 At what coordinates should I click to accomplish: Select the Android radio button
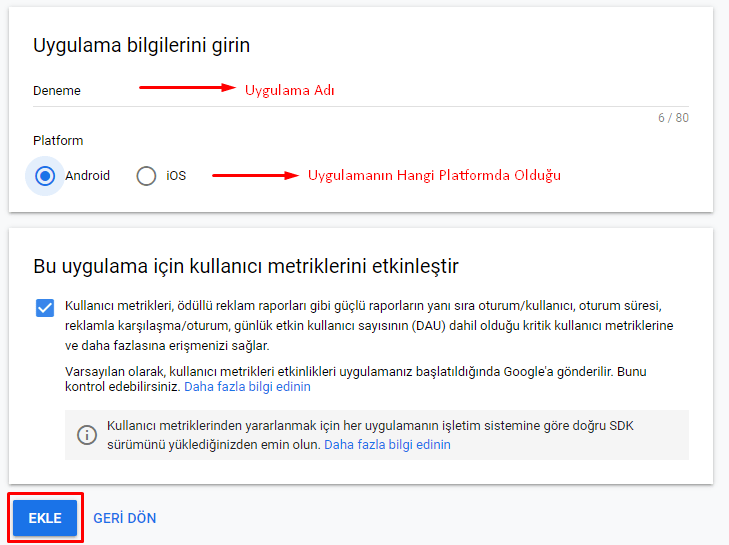44,176
